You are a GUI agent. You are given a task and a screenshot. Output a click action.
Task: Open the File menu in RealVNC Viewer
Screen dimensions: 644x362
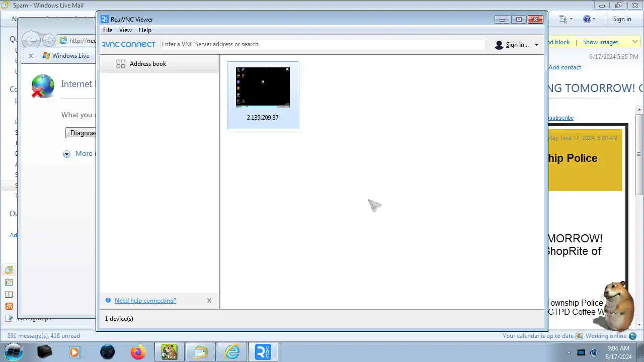pyautogui.click(x=108, y=30)
